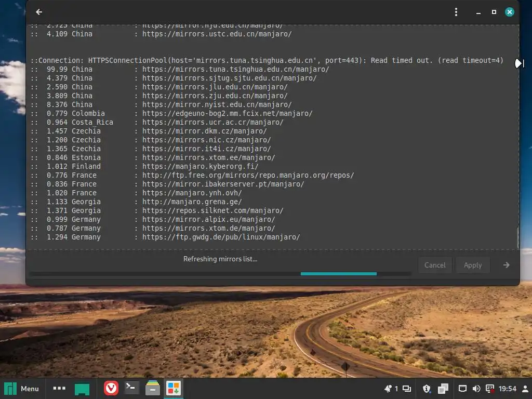
Task: Close window with teal X button
Action: [x=510, y=12]
